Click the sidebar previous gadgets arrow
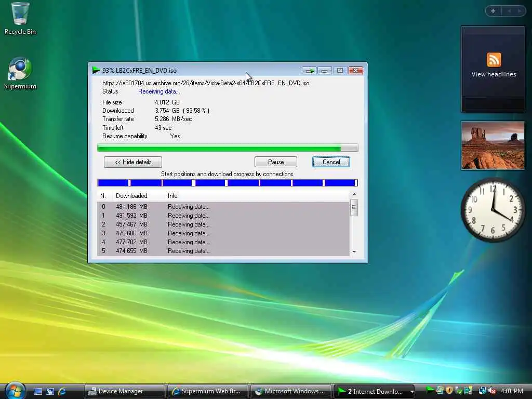 click(x=509, y=11)
